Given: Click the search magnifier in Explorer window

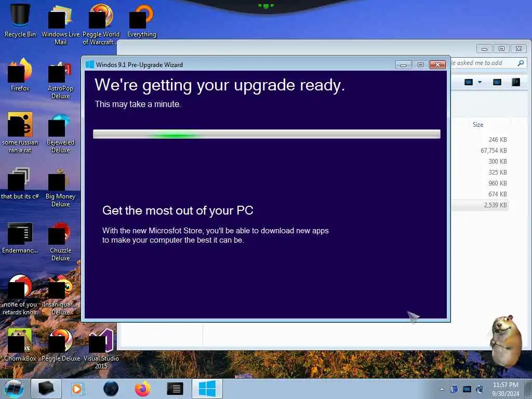Looking at the screenshot, I should pyautogui.click(x=521, y=63).
